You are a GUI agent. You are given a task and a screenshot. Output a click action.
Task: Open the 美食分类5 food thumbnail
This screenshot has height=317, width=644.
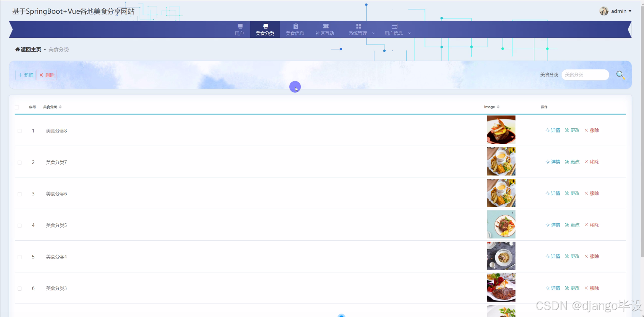pyautogui.click(x=501, y=224)
